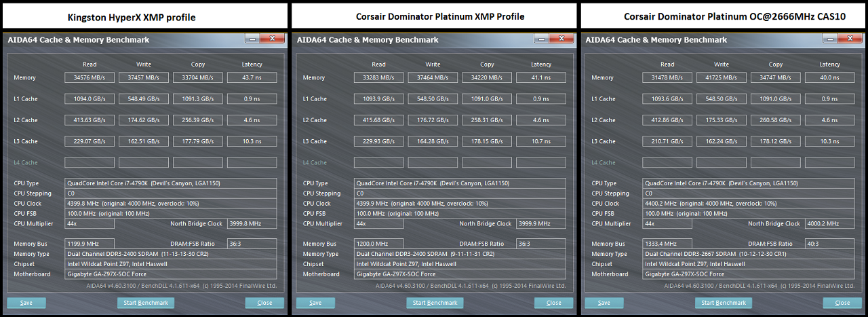
Task: Click Memory Type field DDR3-2667 SDRAM
Action: [749, 254]
